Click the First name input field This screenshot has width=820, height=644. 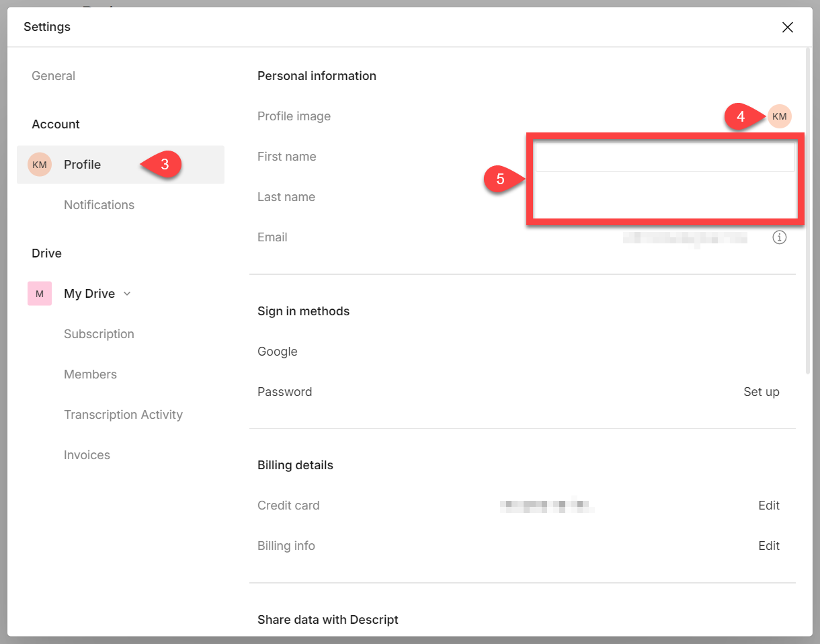(x=664, y=158)
